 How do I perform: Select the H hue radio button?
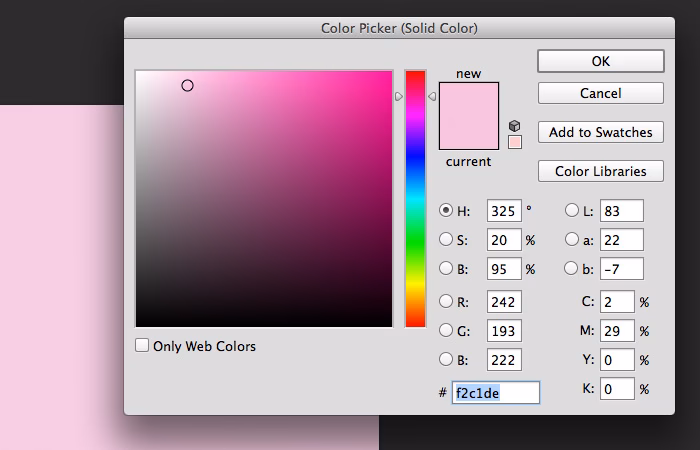[x=446, y=211]
